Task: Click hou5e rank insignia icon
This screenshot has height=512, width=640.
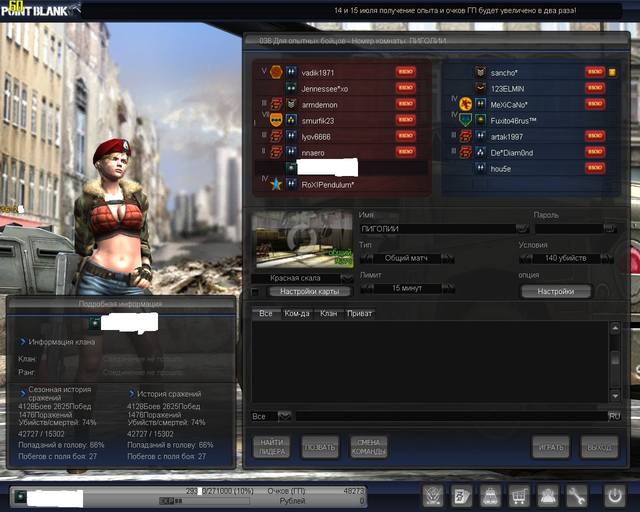Action: [480, 168]
